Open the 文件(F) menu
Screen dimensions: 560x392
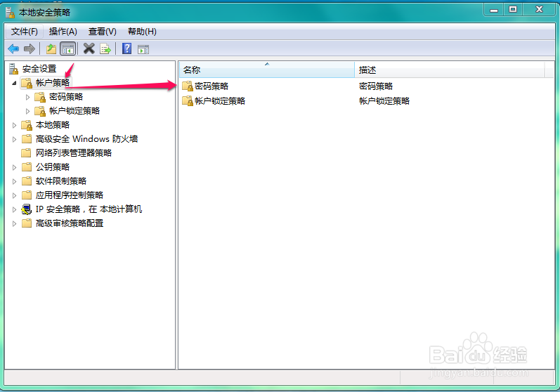[25, 32]
